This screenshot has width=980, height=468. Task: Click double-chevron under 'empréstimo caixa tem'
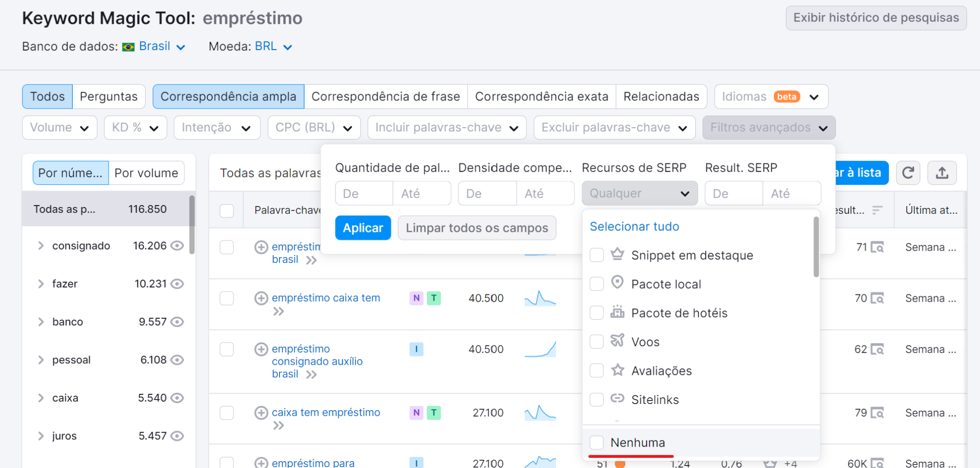click(x=278, y=311)
